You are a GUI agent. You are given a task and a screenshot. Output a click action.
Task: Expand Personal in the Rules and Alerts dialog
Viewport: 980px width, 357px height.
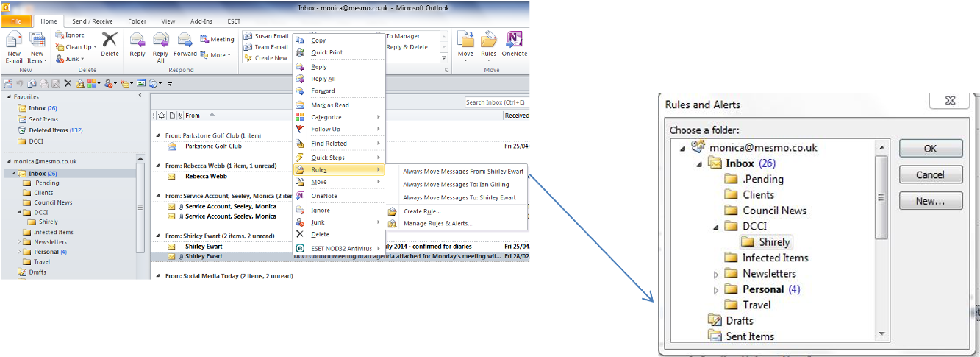tap(717, 290)
